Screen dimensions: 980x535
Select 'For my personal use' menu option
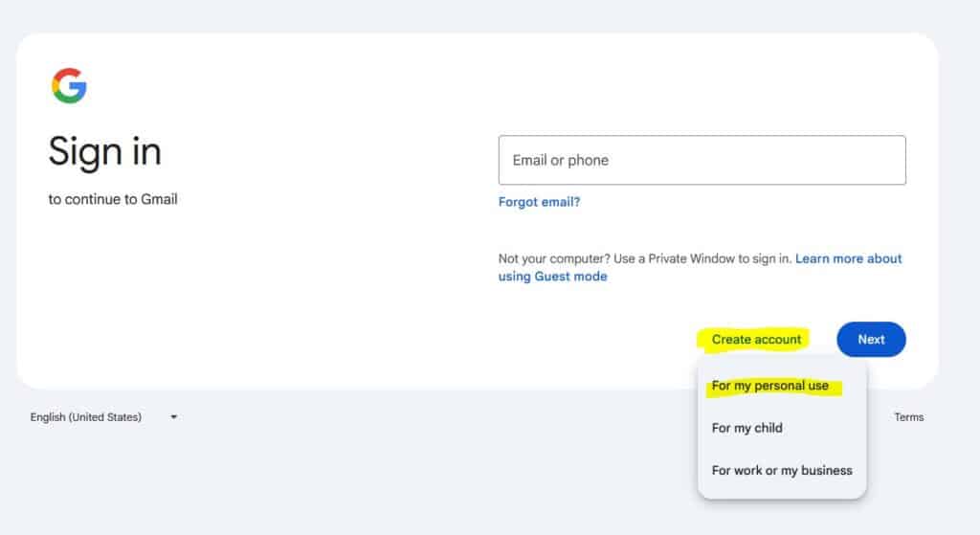[x=770, y=386]
